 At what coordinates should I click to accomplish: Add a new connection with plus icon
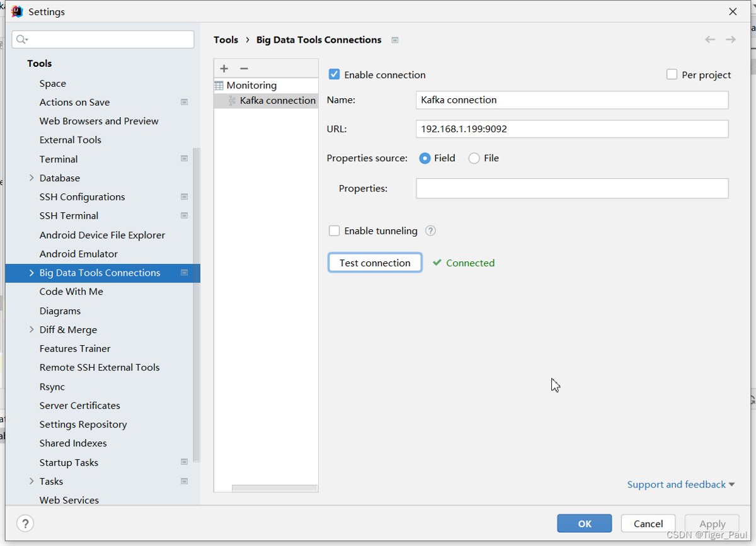point(224,69)
